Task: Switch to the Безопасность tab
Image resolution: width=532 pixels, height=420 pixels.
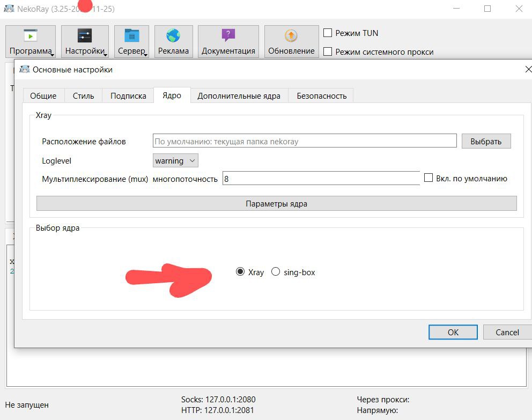Action: (x=321, y=95)
